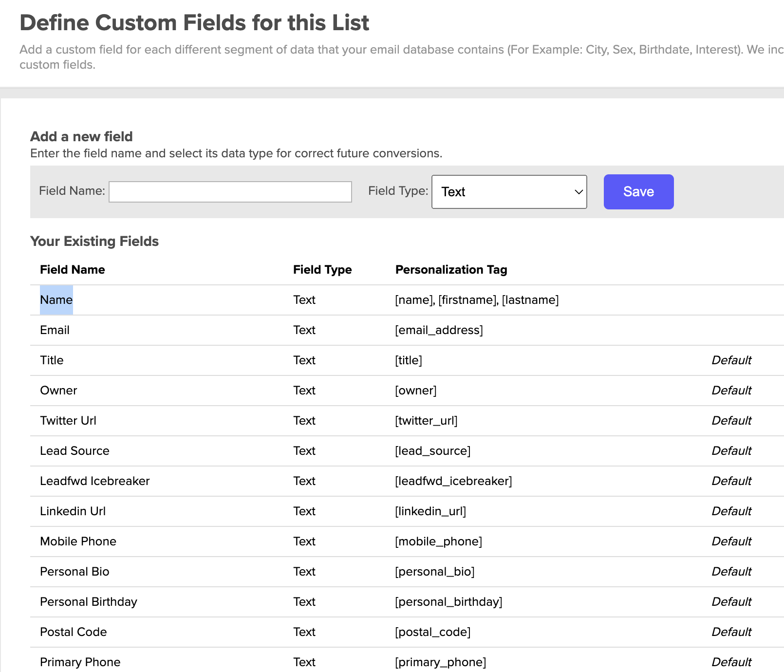Click the Save button
The width and height of the screenshot is (784, 672).
click(639, 192)
